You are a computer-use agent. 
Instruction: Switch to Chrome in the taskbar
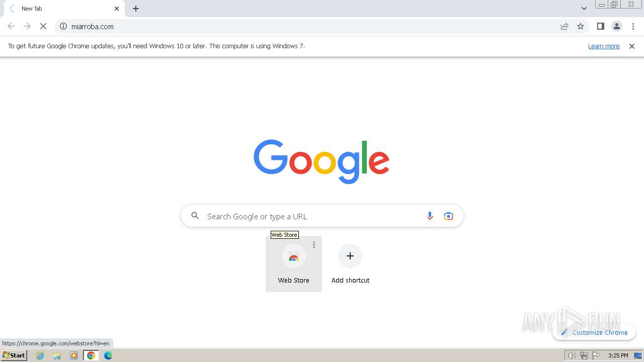pos(91,355)
